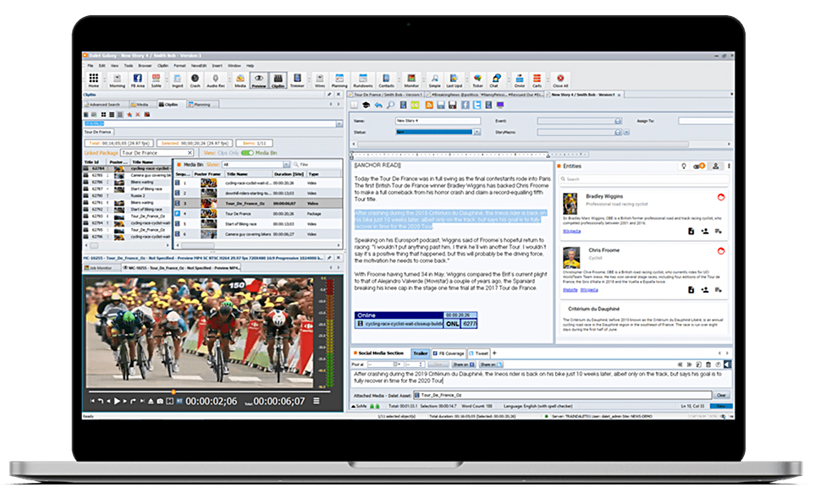The width and height of the screenshot is (821, 504).
Task: Open the Website link under Chris Froome
Action: 570,289
